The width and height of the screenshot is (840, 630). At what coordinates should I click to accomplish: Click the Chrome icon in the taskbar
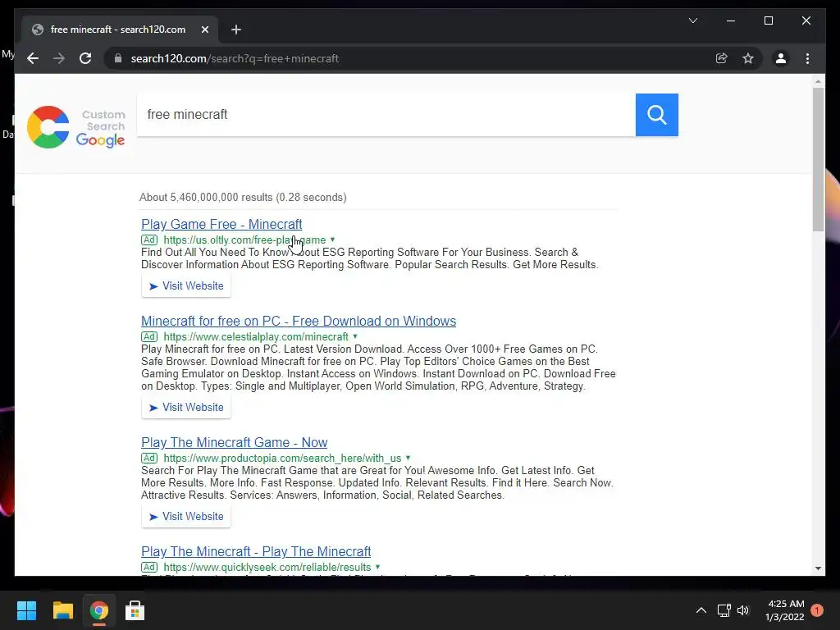99,610
